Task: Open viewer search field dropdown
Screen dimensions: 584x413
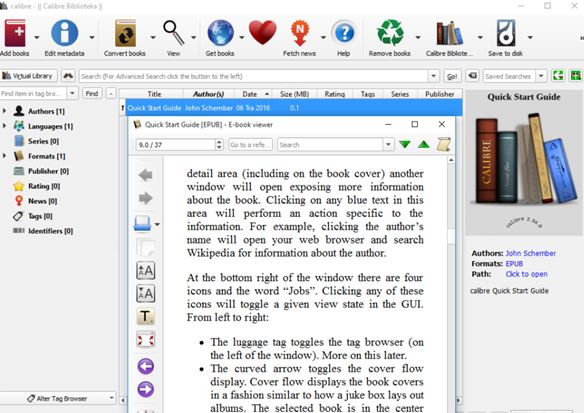Action: coord(388,144)
